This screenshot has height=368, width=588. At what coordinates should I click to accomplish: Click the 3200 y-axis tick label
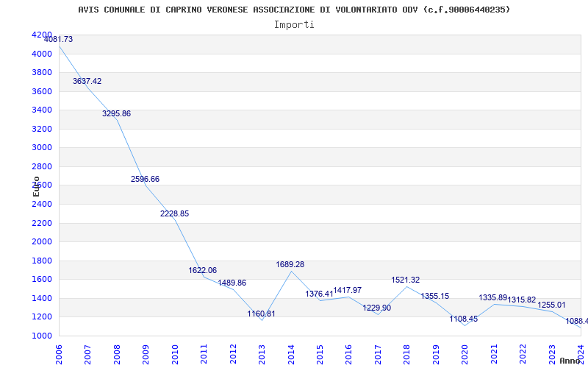(x=42, y=129)
